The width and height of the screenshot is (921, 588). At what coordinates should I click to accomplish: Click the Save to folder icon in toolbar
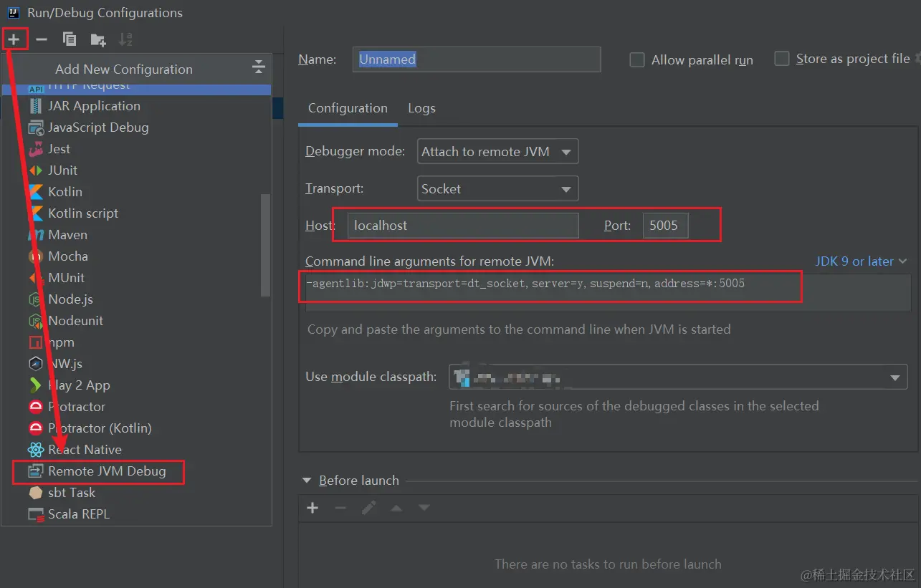(x=97, y=39)
